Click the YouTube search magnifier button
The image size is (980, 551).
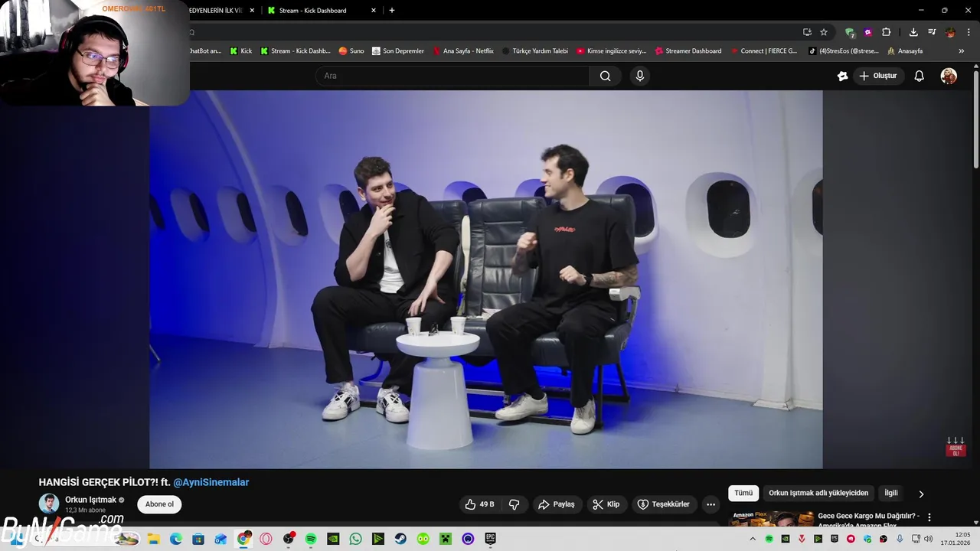pyautogui.click(x=605, y=76)
